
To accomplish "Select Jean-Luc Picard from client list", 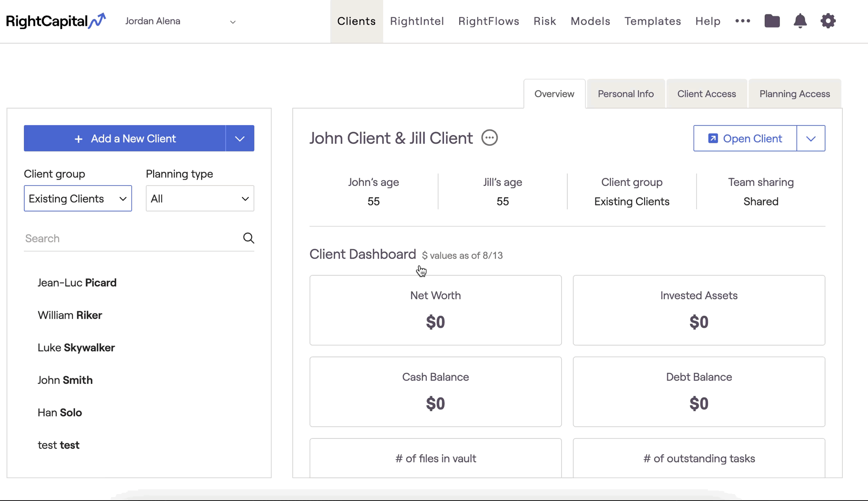I will [x=77, y=283].
